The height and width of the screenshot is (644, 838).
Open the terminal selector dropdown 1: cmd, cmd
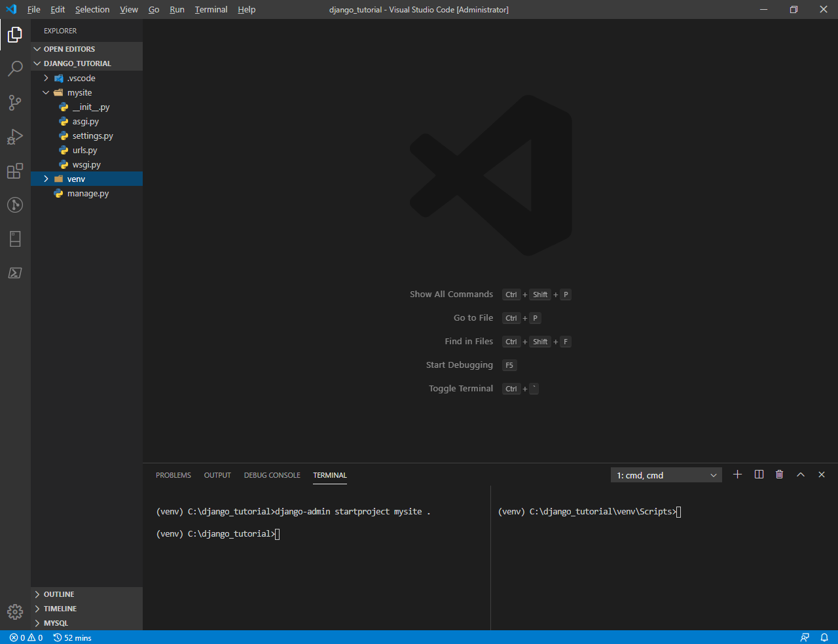pos(666,475)
